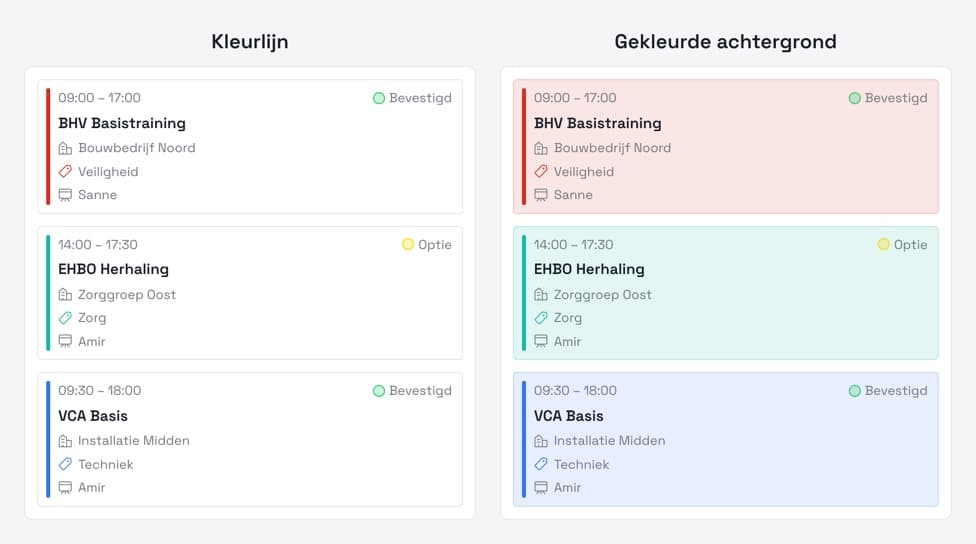Open EHBO Herhaling title in Gekleurde achtergrond column
Viewport: 976px width, 544px height.
pyautogui.click(x=589, y=270)
